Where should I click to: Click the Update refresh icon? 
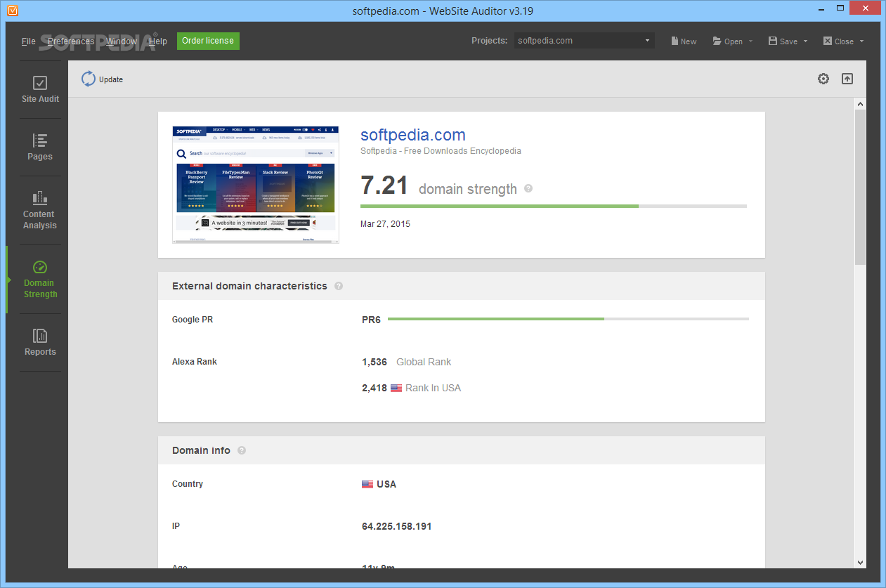pyautogui.click(x=88, y=79)
